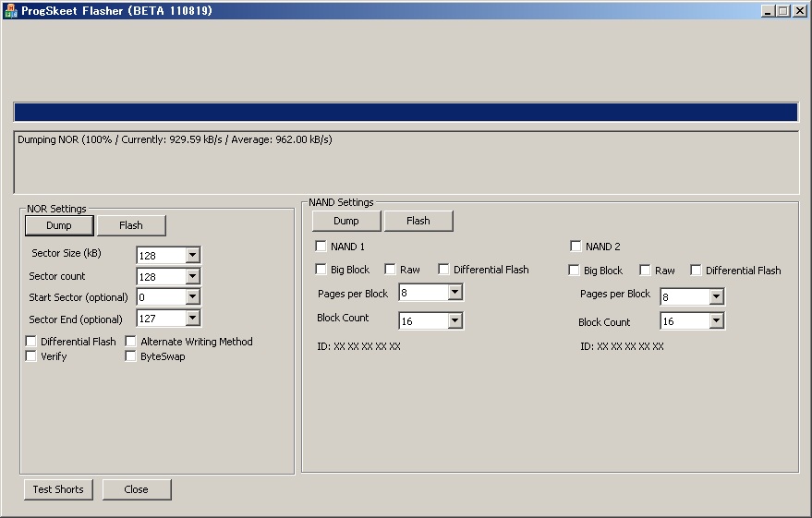Click the dump progress bar
Viewport: 812px width, 518px height.
(x=406, y=113)
